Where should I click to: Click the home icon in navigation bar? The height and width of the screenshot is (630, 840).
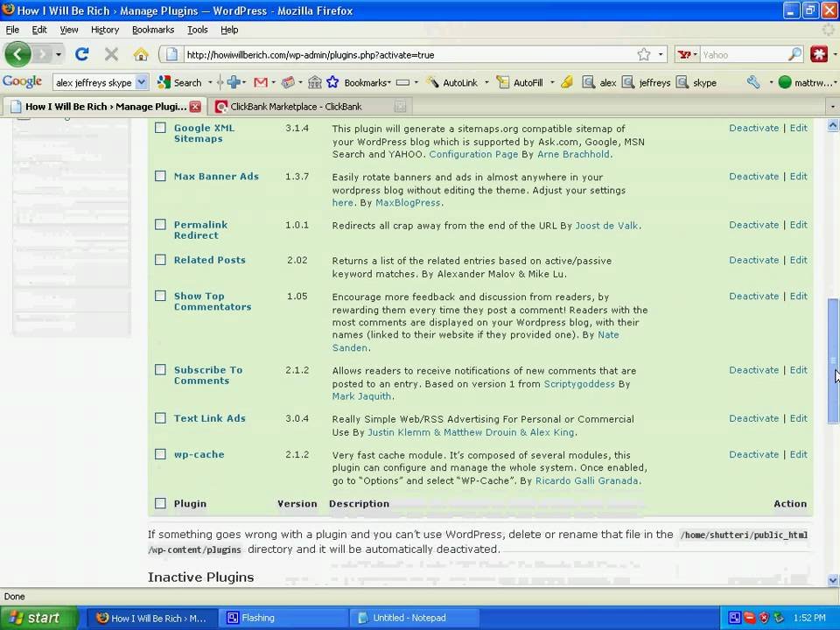(140, 54)
